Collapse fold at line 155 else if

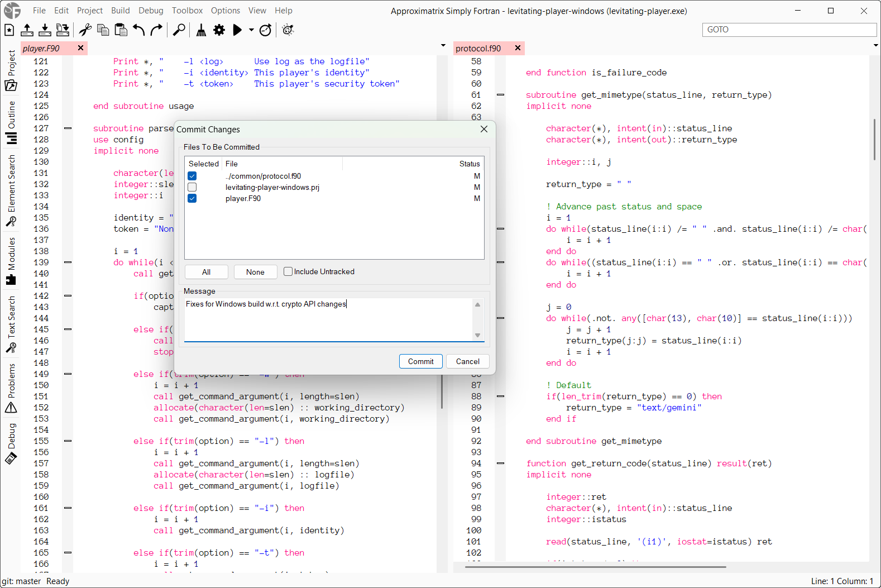(68, 441)
